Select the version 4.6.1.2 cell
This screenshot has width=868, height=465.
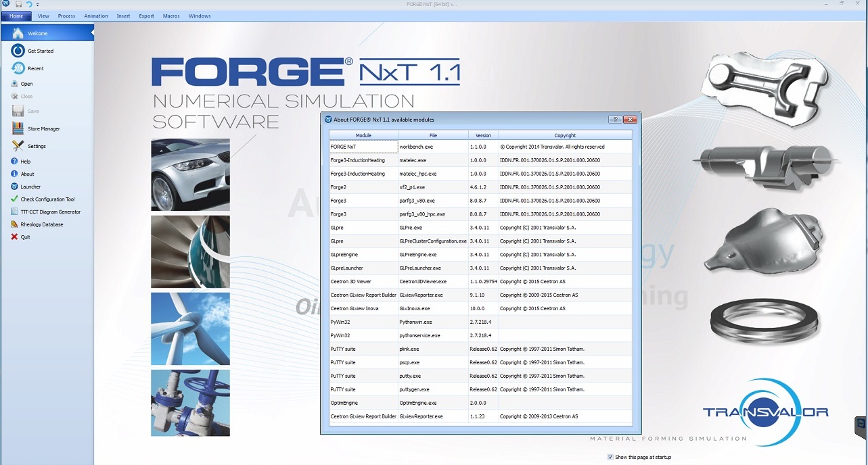tap(483, 187)
